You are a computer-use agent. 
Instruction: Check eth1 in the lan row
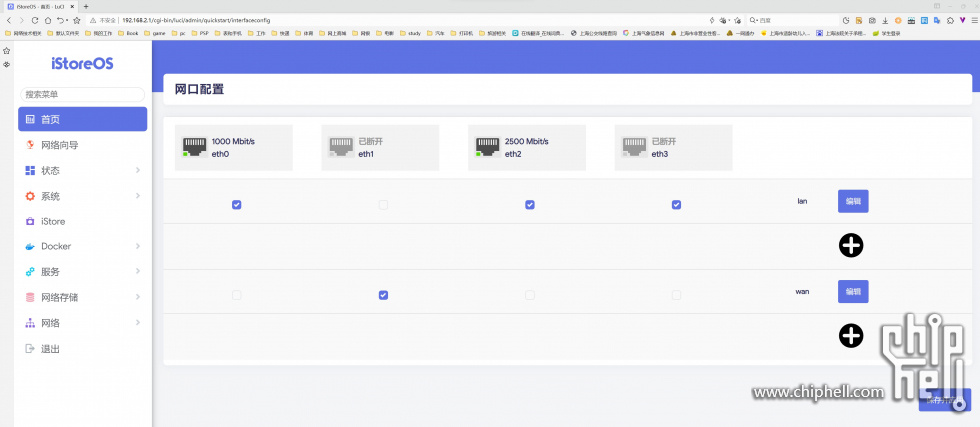tap(383, 204)
